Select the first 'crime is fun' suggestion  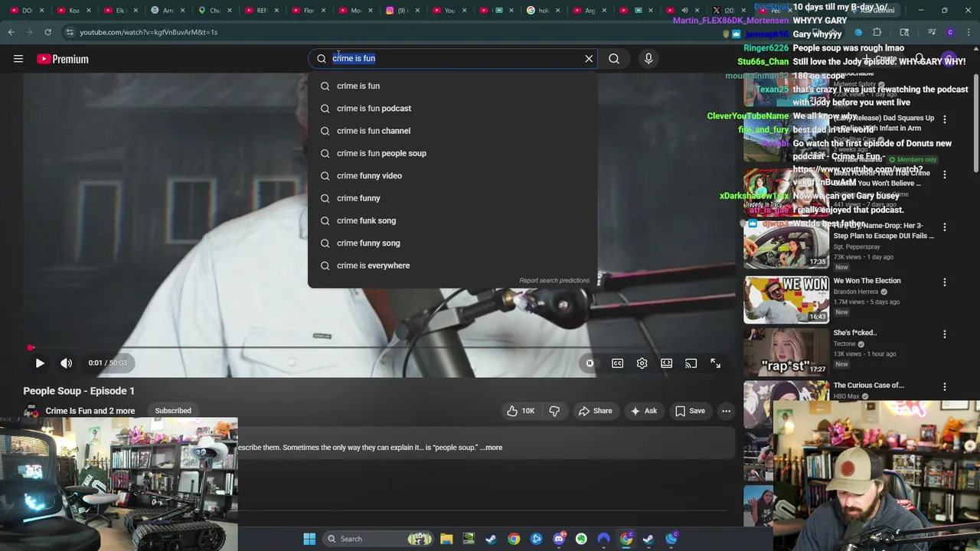click(x=452, y=86)
